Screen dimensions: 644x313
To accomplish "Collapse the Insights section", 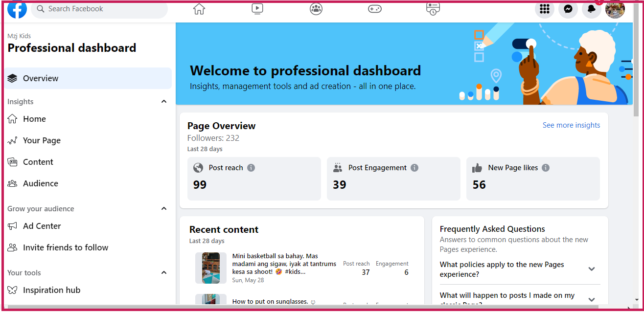I will coord(164,102).
